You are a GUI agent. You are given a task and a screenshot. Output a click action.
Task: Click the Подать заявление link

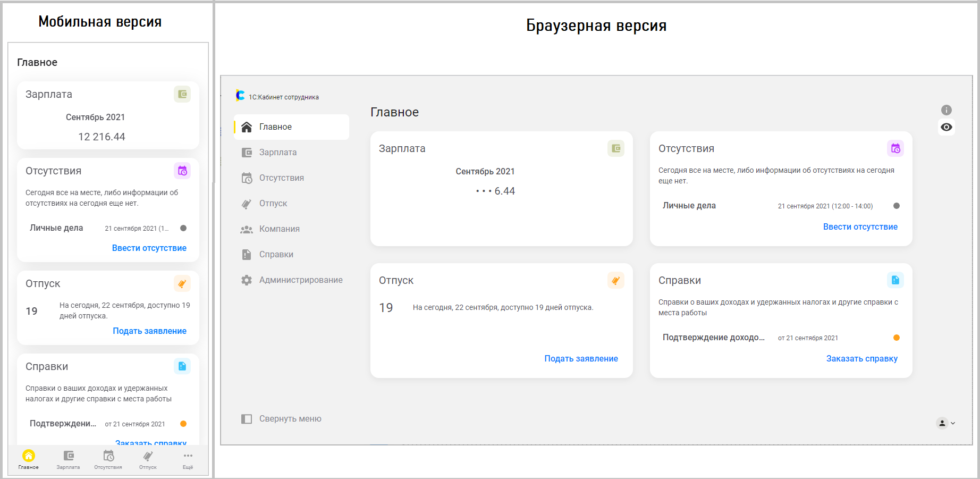coord(580,358)
